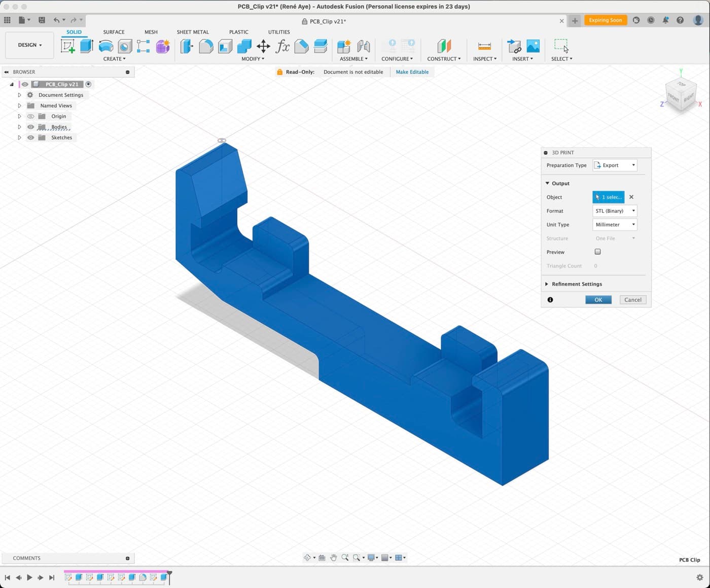Screen dimensions: 710x588
Task: Select the Press Pull tool
Action: click(x=187, y=46)
